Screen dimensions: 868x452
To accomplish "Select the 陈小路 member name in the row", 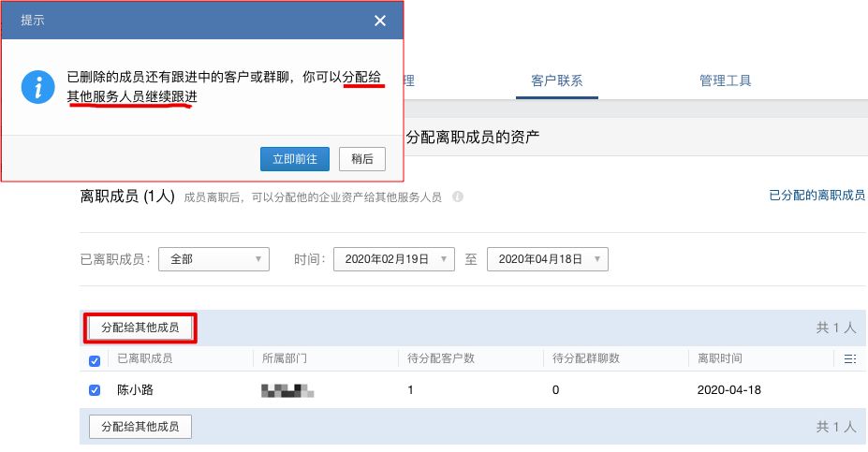I will pyautogui.click(x=136, y=390).
